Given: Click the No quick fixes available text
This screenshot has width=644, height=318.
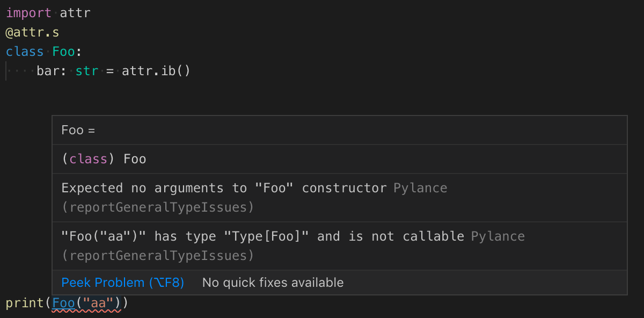Looking at the screenshot, I should coord(273,283).
